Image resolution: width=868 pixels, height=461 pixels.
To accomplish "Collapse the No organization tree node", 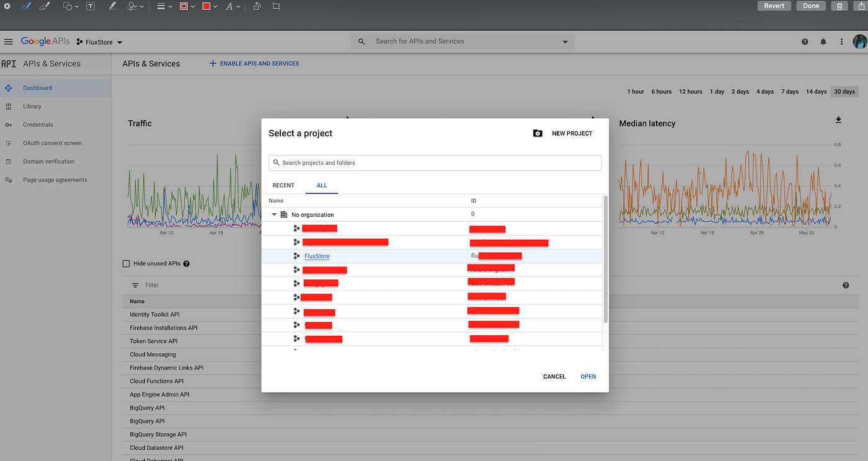I will point(274,214).
